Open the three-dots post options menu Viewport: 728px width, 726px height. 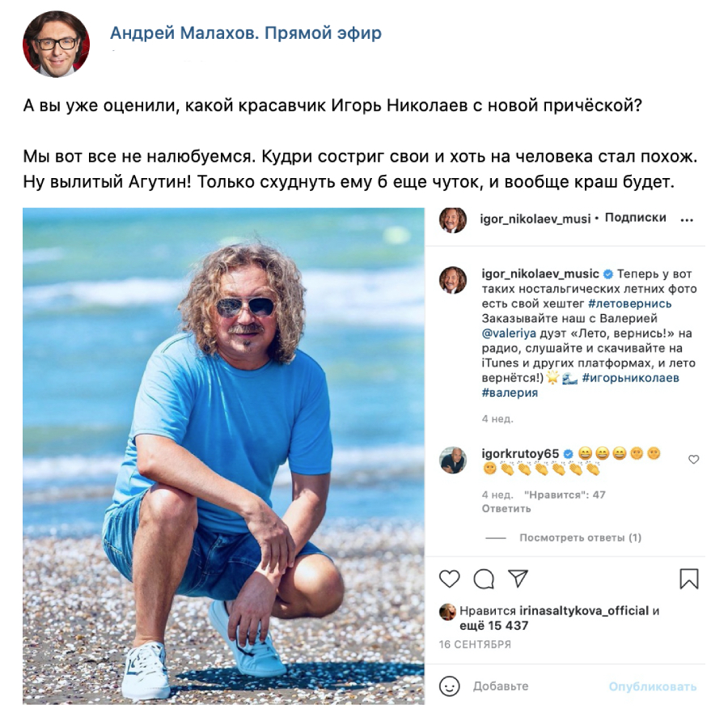(687, 219)
